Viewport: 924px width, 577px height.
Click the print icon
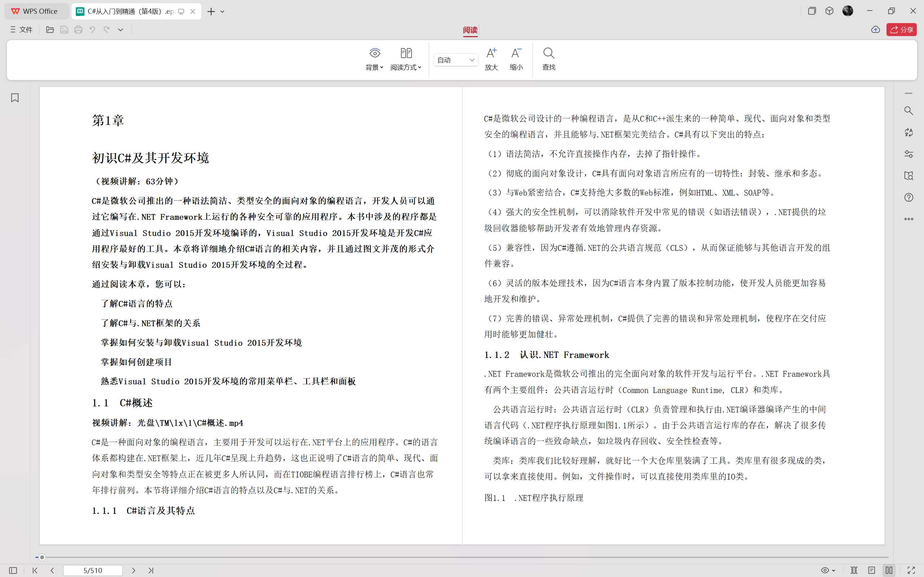[x=78, y=29]
